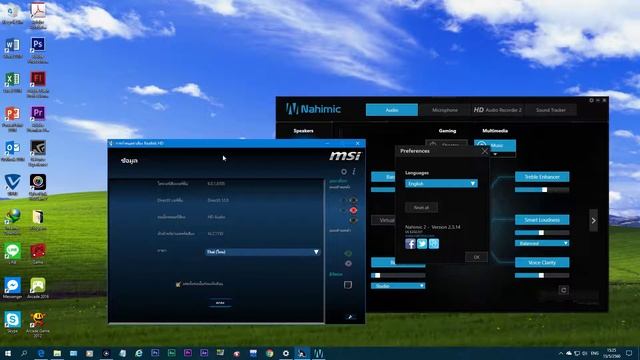Switch to the Sound Tracker tab
Image resolution: width=640 pixels, height=360 pixels.
pyautogui.click(x=551, y=110)
